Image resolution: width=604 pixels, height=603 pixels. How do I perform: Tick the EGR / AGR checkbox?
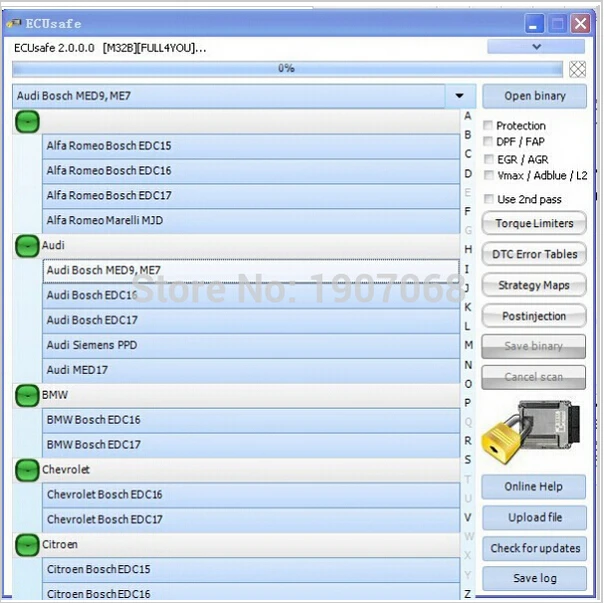(x=488, y=159)
